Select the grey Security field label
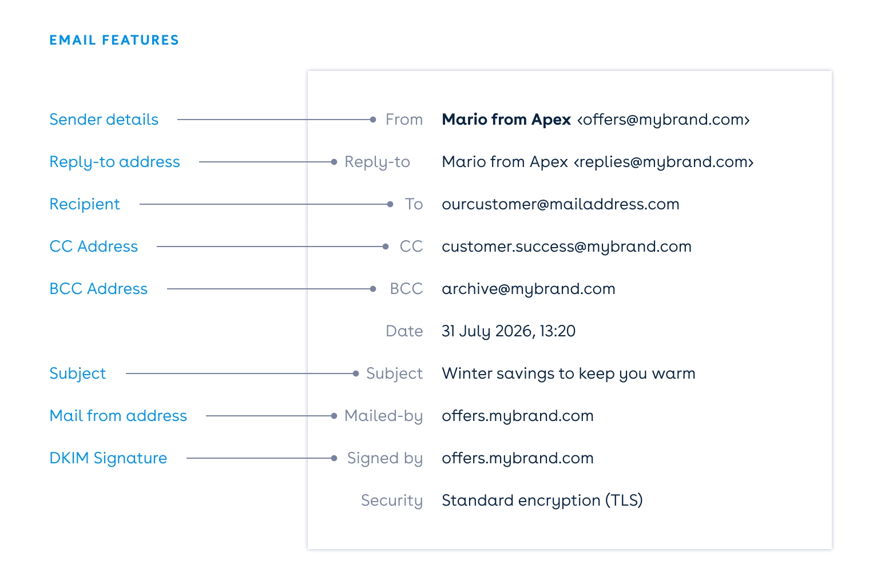The image size is (881, 588). 392,500
